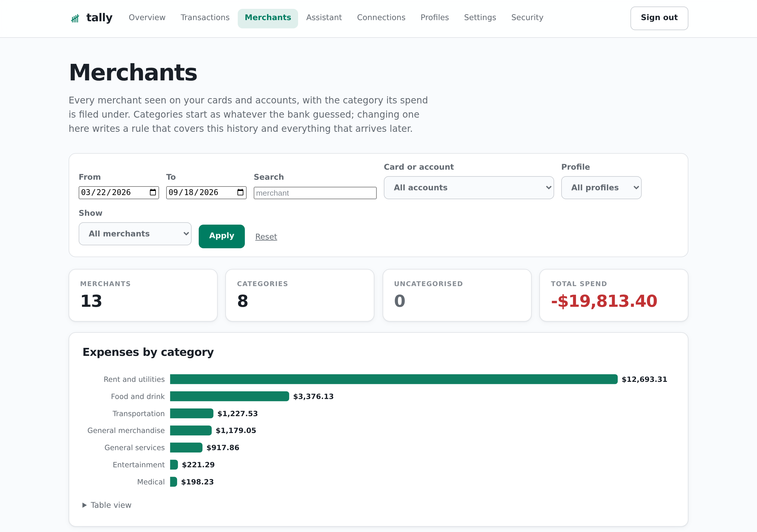
Task: Click the Categories card showing 8
Action: (x=300, y=295)
